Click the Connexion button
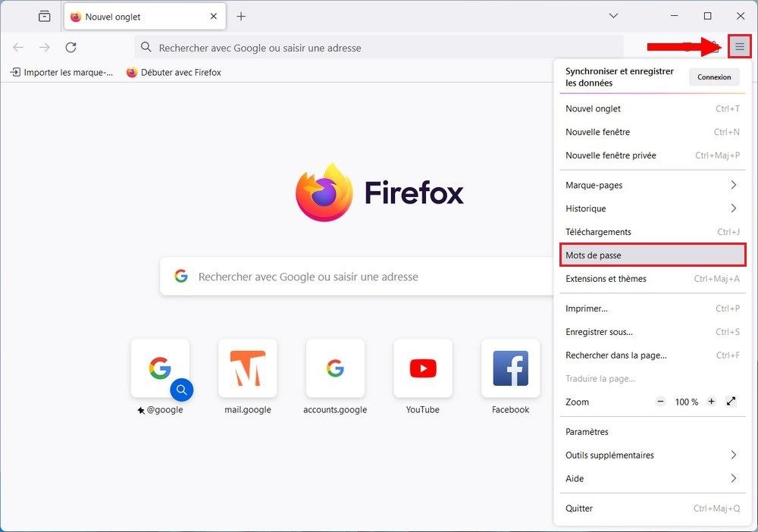 pos(713,77)
